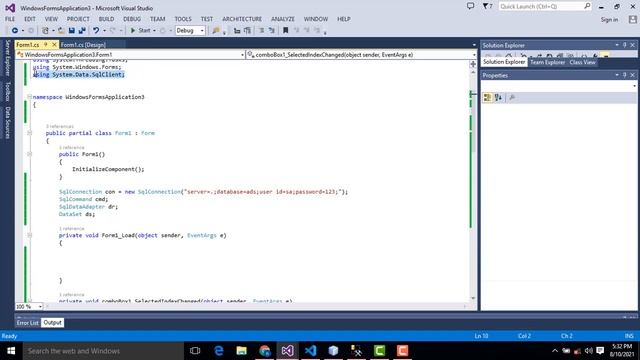Click the Quick Launch search field
640x360 pixels.
coord(545,7)
